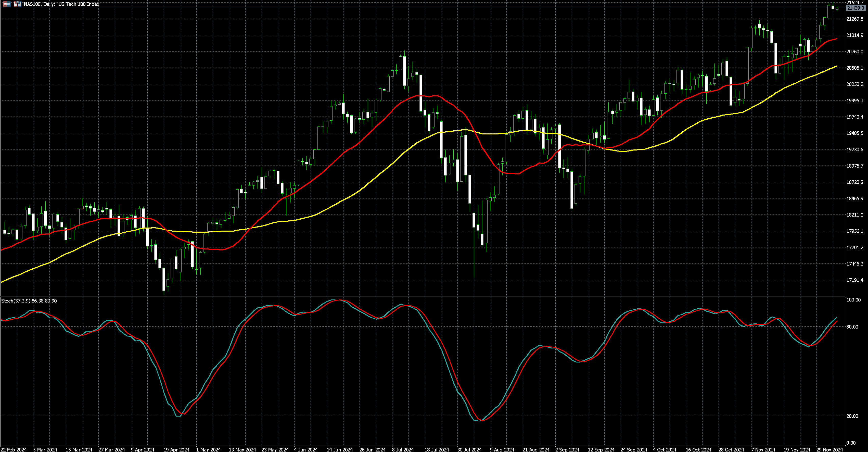The image size is (868, 452).
Task: Click the 17191.4 price scale label
Action: tap(854, 280)
